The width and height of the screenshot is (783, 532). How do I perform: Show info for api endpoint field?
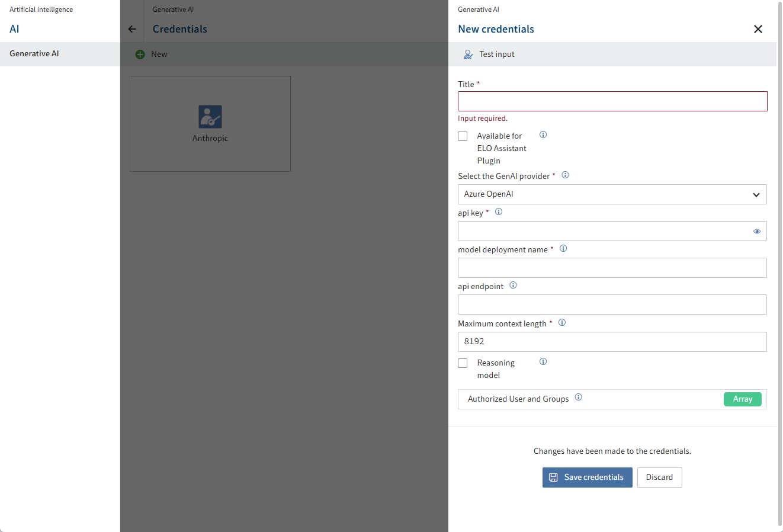(x=513, y=285)
